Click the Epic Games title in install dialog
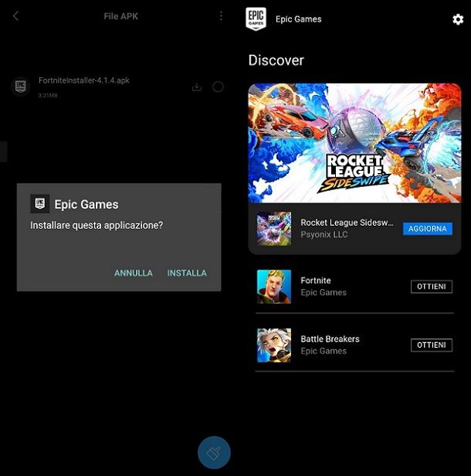 pos(86,205)
